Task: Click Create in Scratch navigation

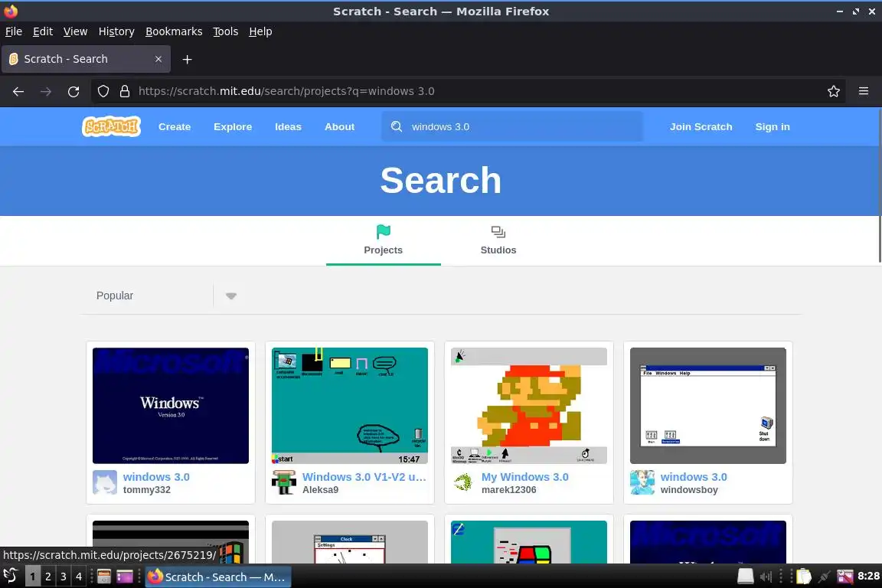Action: coord(175,126)
